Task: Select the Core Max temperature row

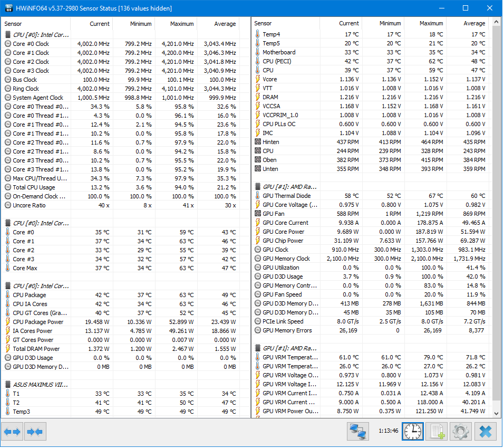Action: coord(121,269)
